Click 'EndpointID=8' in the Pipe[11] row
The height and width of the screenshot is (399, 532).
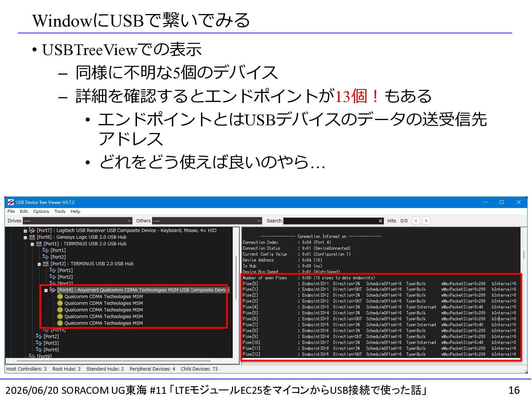tap(316, 349)
